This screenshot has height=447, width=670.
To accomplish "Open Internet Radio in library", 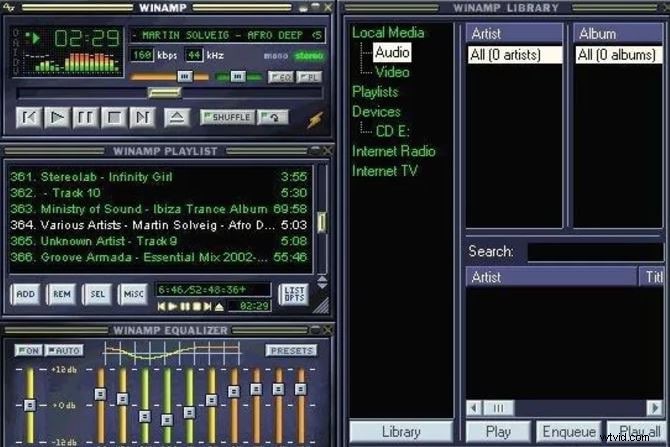I will 394,151.
